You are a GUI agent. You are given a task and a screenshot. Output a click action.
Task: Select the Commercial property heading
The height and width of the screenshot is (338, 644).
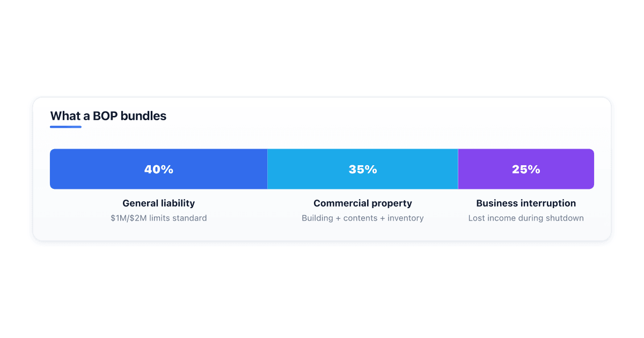point(363,203)
